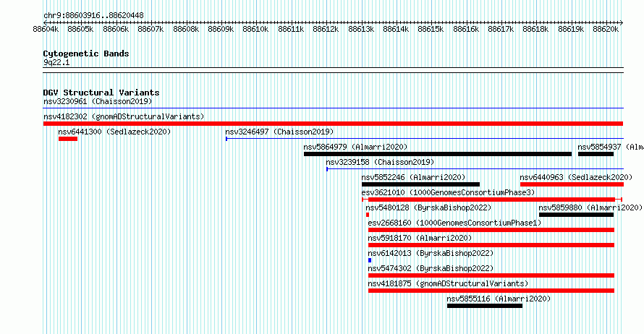644x334 pixels.
Task: Click the 88614k ruler tick label
Action: tap(396, 30)
